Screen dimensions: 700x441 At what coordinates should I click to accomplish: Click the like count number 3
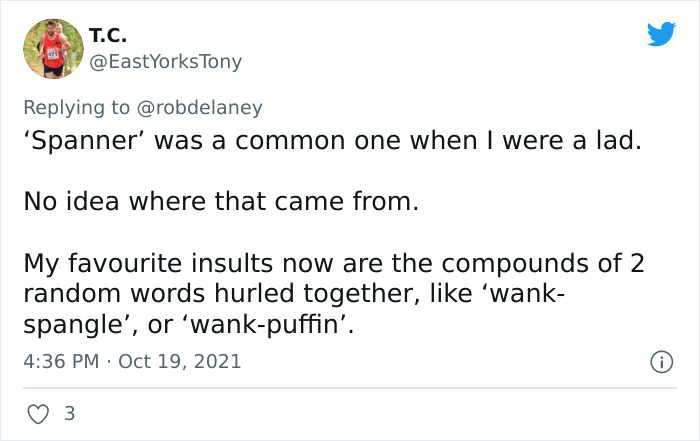(68, 412)
